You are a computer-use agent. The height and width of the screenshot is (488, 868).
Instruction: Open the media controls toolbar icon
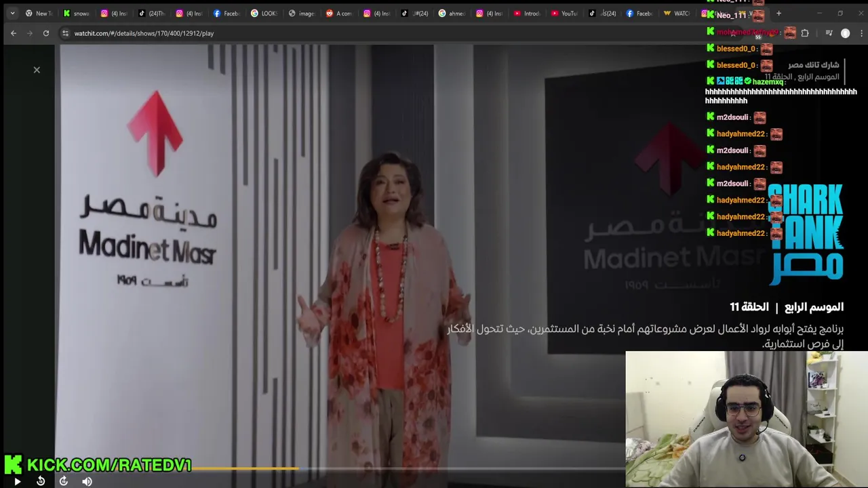[829, 33]
